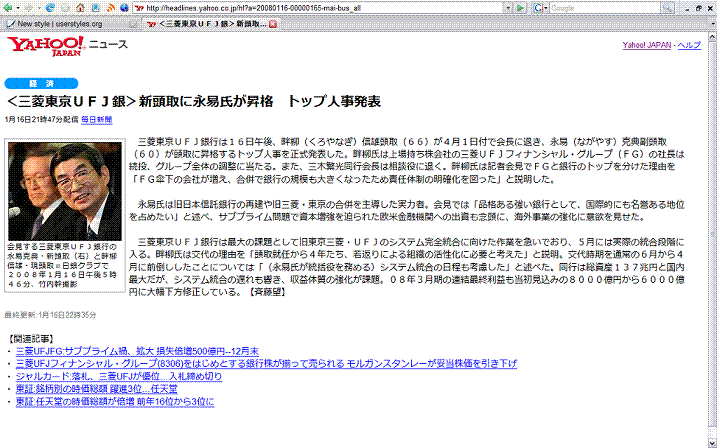Open the back history dropdown arrow
The image size is (717, 448).
coord(18,8)
